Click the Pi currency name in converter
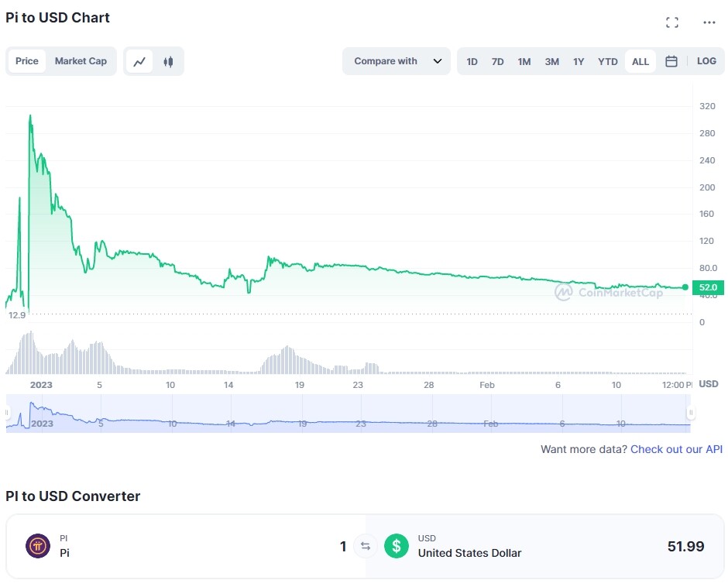 pos(64,553)
